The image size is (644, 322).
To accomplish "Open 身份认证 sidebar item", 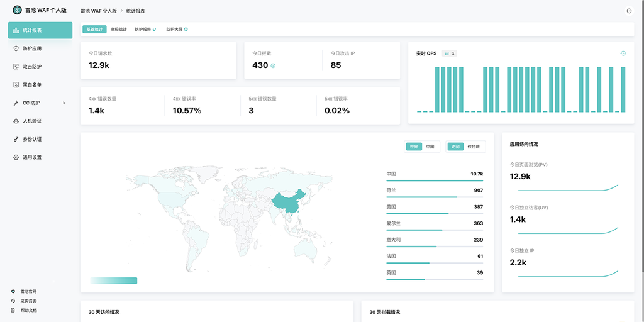I will point(31,139).
